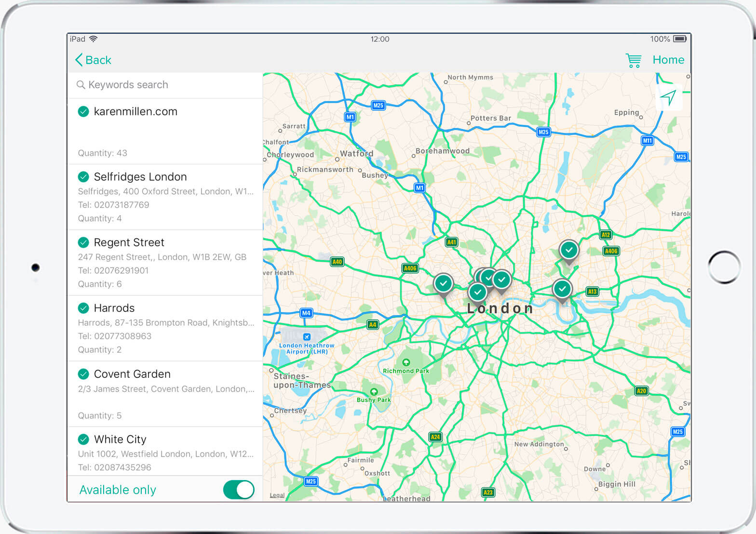Click Quantity: 6 text
The image size is (756, 534).
pos(100,284)
